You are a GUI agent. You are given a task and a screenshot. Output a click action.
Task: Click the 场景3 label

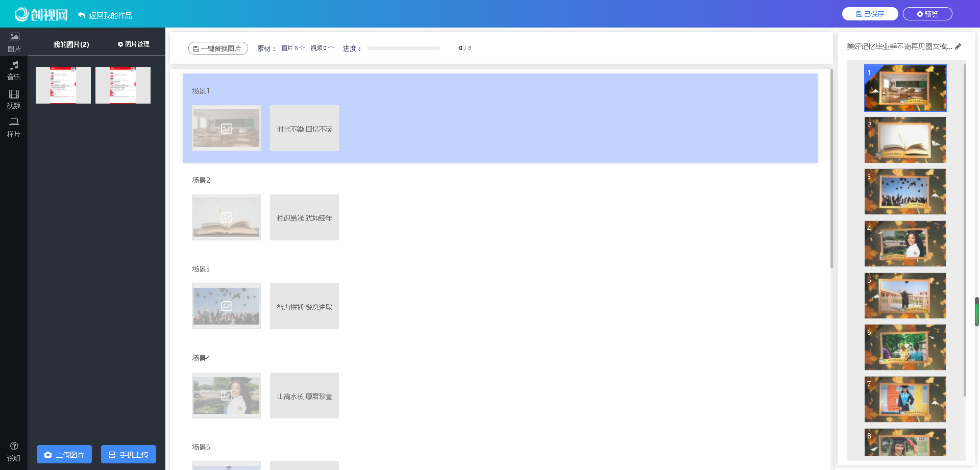pos(201,269)
